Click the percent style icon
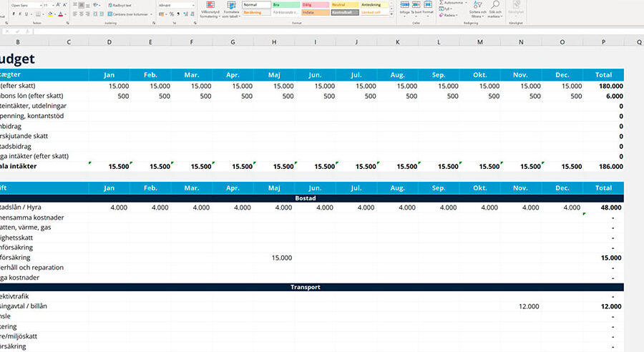Image resolution: width=644 pixels, height=352 pixels. point(172,14)
